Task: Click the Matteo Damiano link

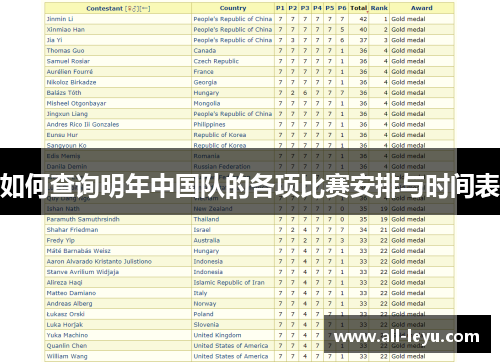Action: pyautogui.click(x=71, y=293)
